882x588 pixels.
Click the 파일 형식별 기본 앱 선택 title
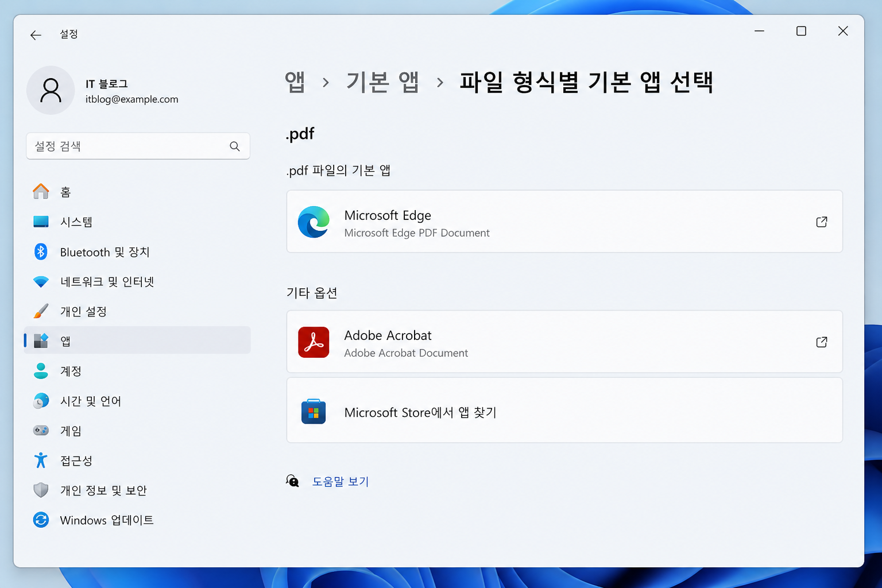(x=586, y=82)
